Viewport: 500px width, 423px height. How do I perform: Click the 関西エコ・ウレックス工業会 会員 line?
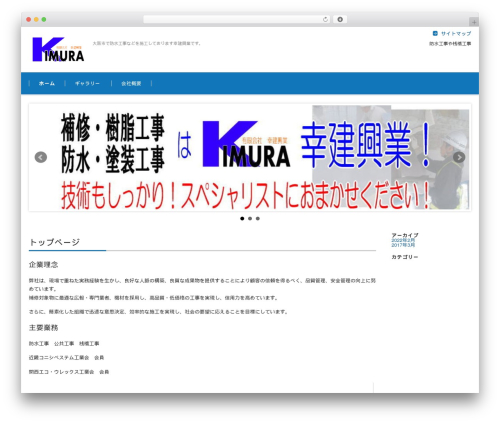point(69,372)
